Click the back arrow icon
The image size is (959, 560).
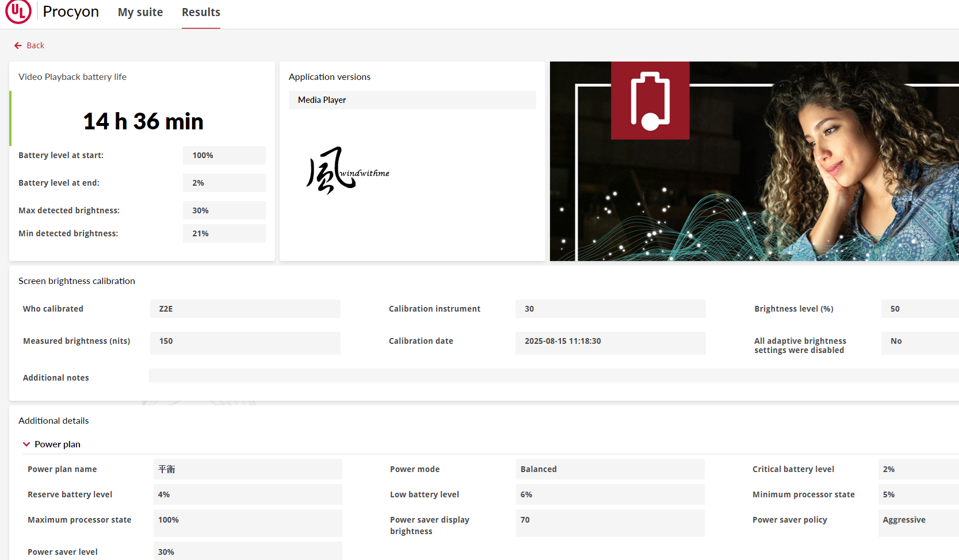click(x=18, y=45)
